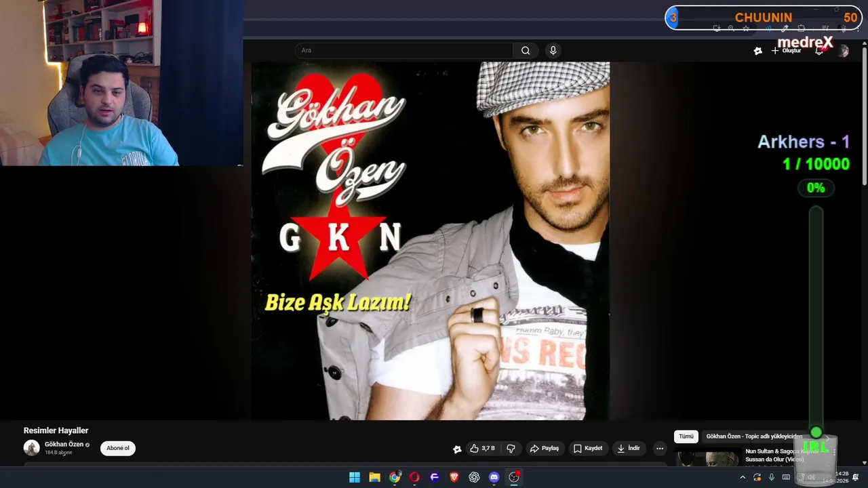Open the recommended video thumbnail in sidebar
The height and width of the screenshot is (488, 868).
pyautogui.click(x=708, y=458)
